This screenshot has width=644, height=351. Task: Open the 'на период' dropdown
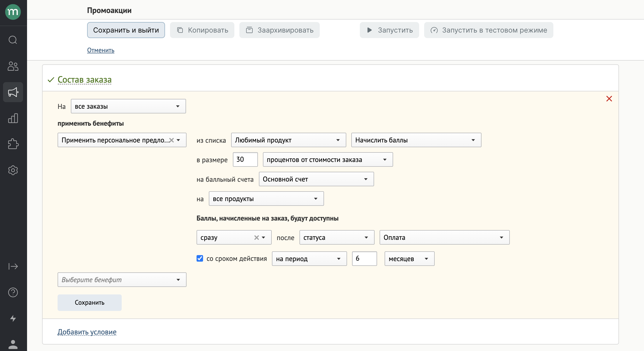309,259
